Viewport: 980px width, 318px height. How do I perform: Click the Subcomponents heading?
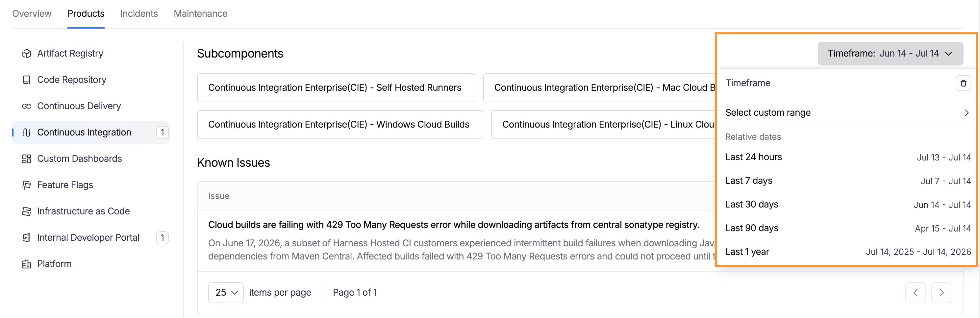click(240, 54)
